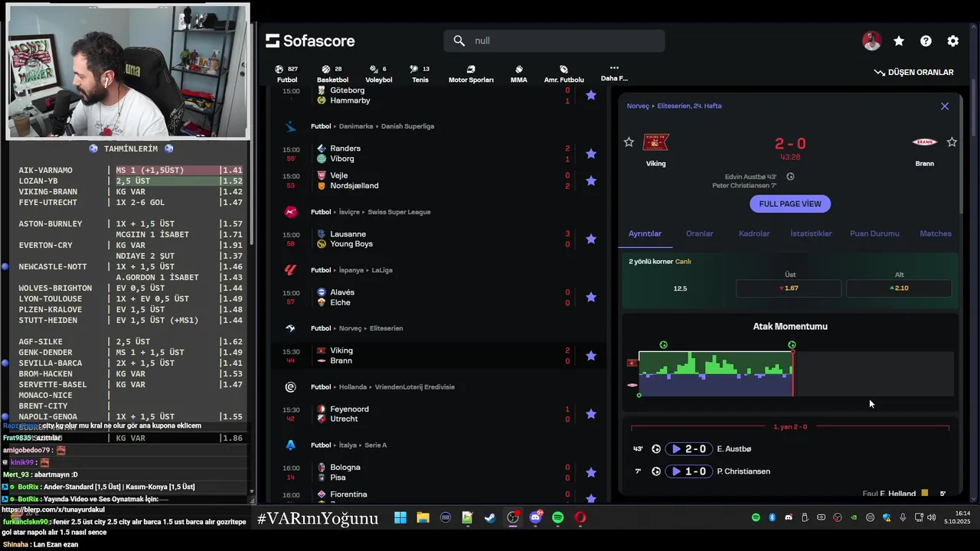Switch to the Matches tab
Screen dimensions: 980x551
(x=936, y=233)
